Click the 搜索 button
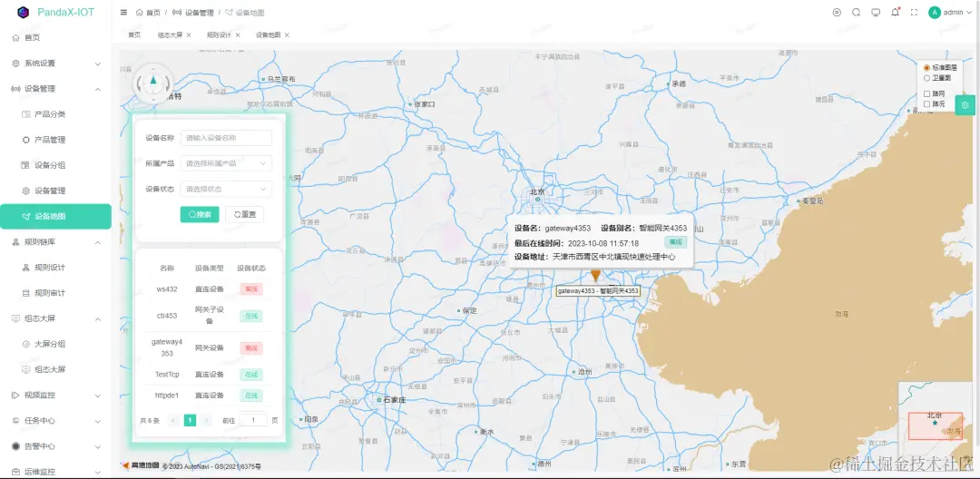The image size is (980, 479). click(200, 215)
